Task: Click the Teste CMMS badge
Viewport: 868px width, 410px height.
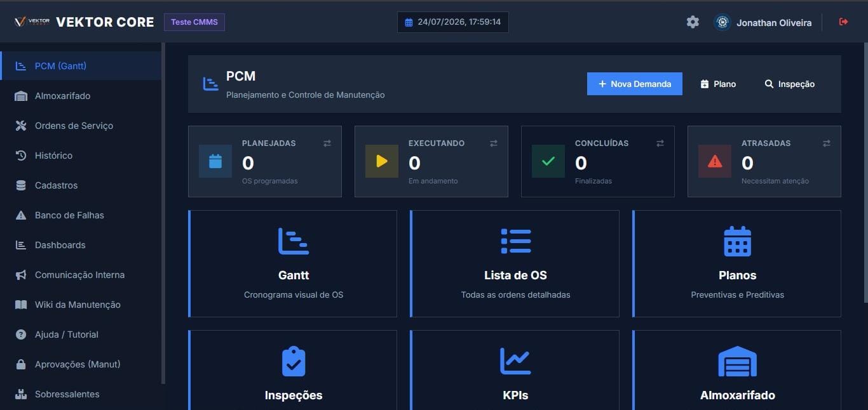Action: click(x=194, y=22)
